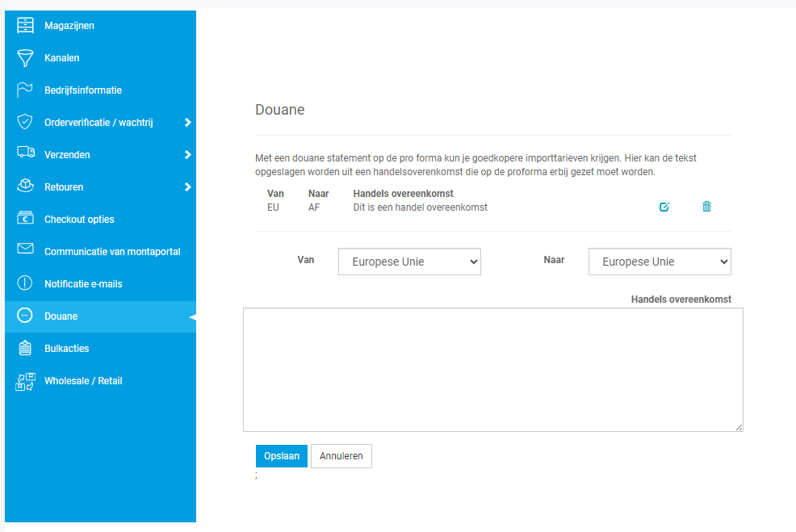The image size is (796, 532).
Task: Click the Annuleren button
Action: 341,456
